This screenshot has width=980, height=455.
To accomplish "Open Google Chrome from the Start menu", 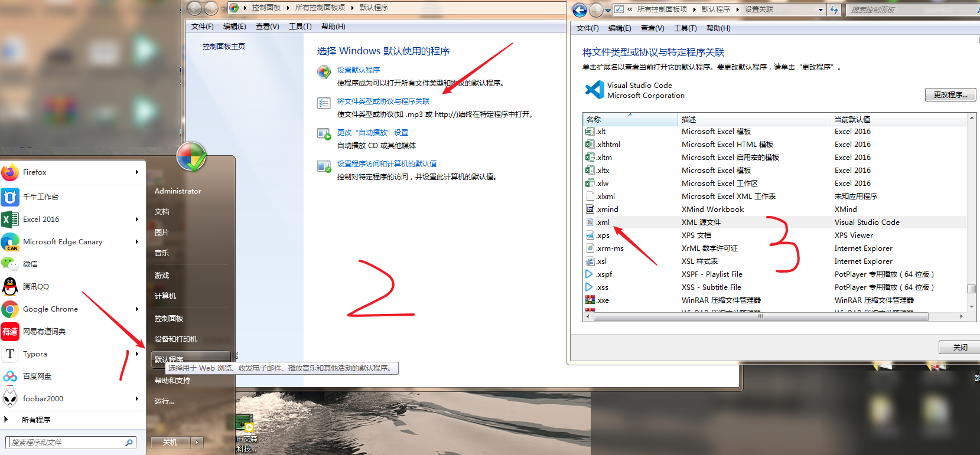I will pos(71,309).
